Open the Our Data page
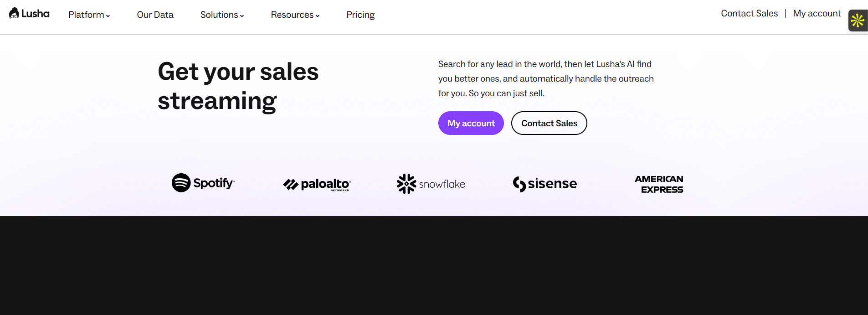Viewport: 868px width, 315px height. 155,15
